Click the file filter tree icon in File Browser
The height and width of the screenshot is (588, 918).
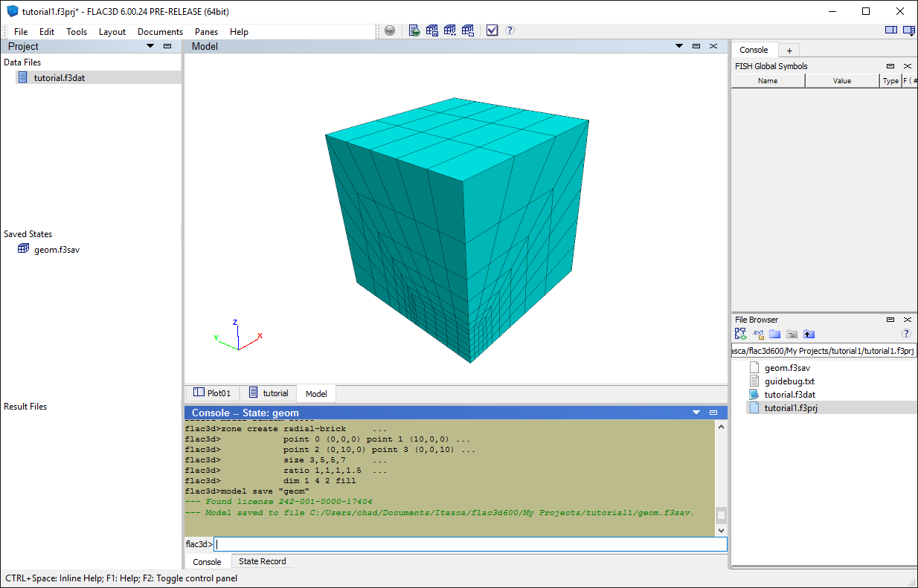coord(741,334)
